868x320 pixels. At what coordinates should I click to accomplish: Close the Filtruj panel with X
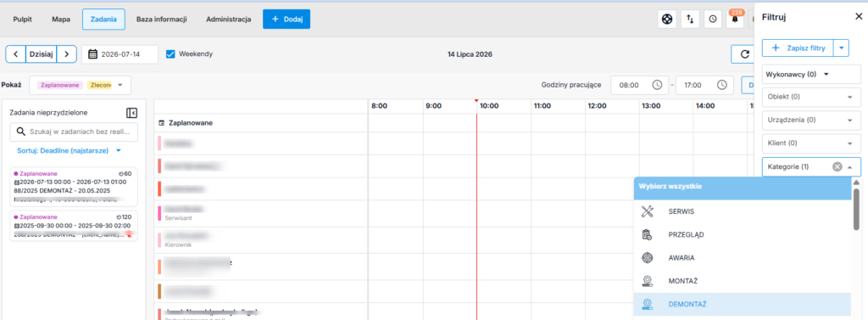tap(858, 17)
